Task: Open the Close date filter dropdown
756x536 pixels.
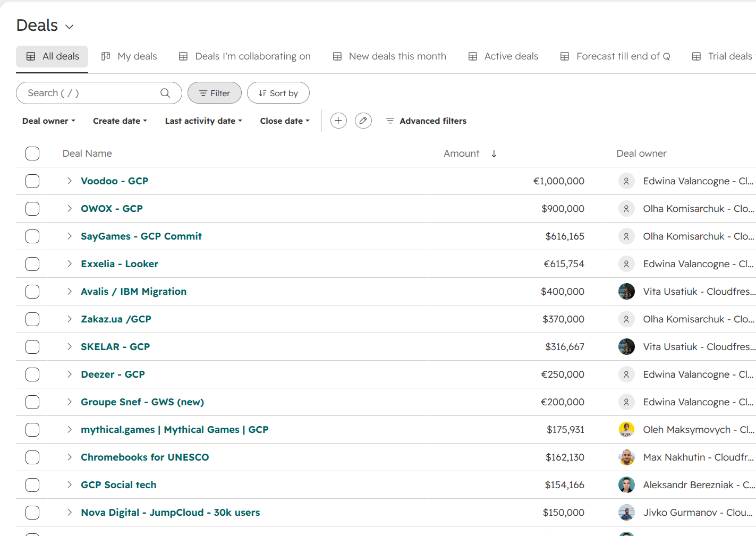Action: [x=285, y=121]
